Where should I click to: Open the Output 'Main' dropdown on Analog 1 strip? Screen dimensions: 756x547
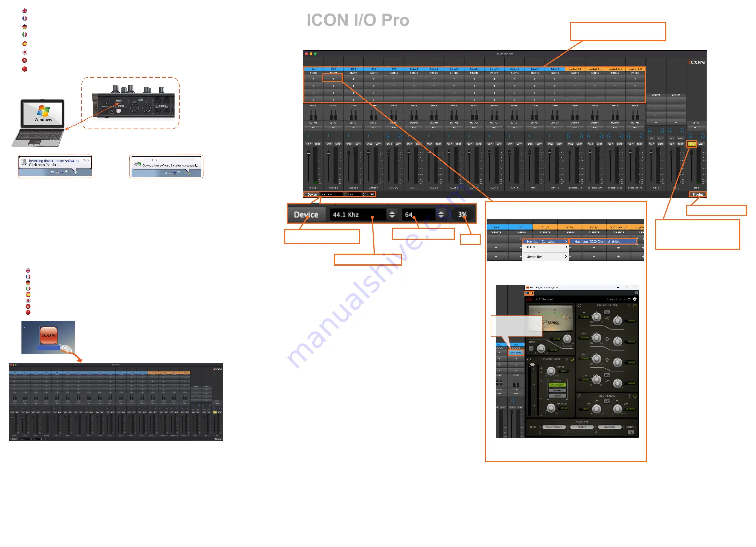click(x=313, y=128)
